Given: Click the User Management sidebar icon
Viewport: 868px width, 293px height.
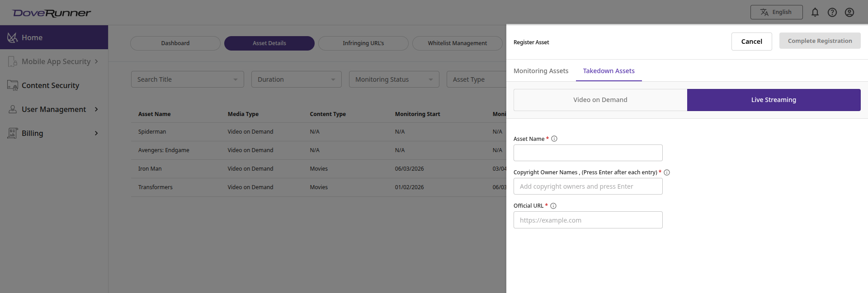Looking at the screenshot, I should pyautogui.click(x=13, y=109).
